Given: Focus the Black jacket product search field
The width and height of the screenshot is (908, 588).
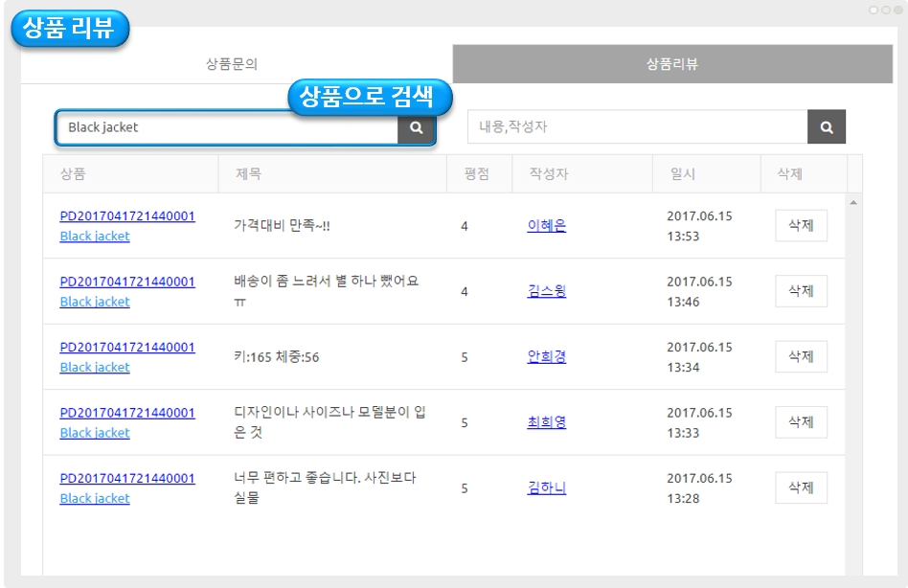Looking at the screenshot, I should coord(228,127).
